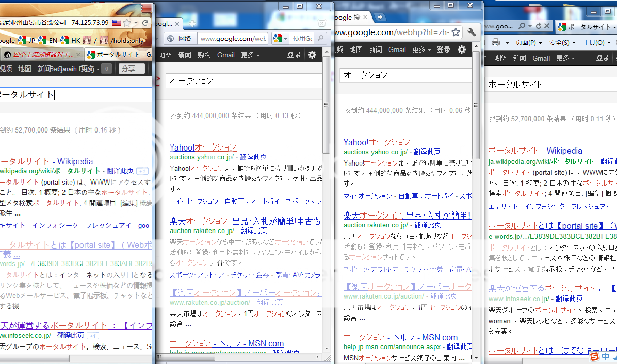Click the オークション search box in Opera
Screen dimensions: 617x364
pyautogui.click(x=244, y=80)
